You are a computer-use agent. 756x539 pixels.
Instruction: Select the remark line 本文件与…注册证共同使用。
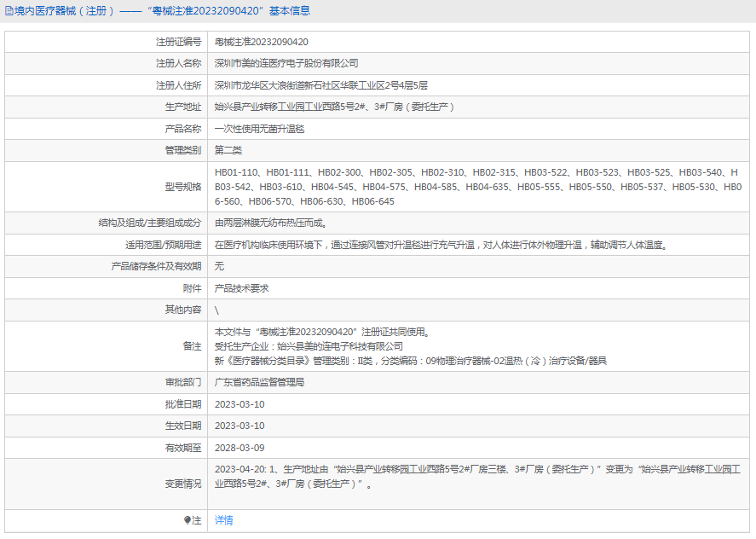322,332
